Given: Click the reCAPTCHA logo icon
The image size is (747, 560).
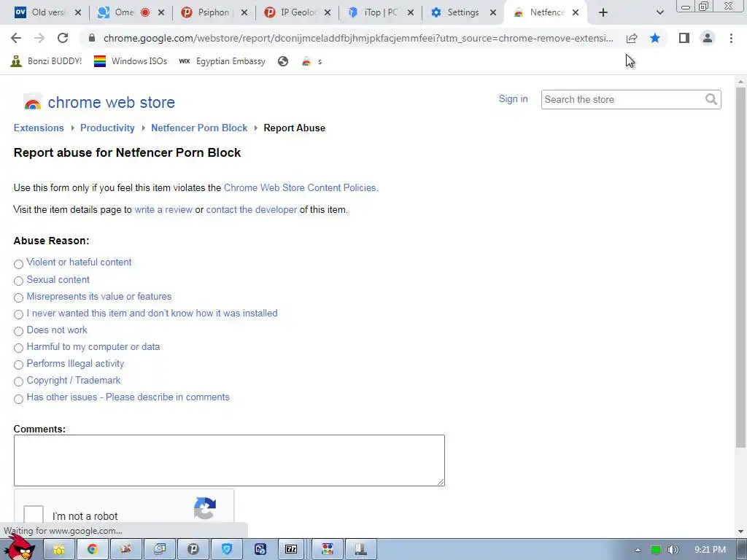Looking at the screenshot, I should click(205, 508).
